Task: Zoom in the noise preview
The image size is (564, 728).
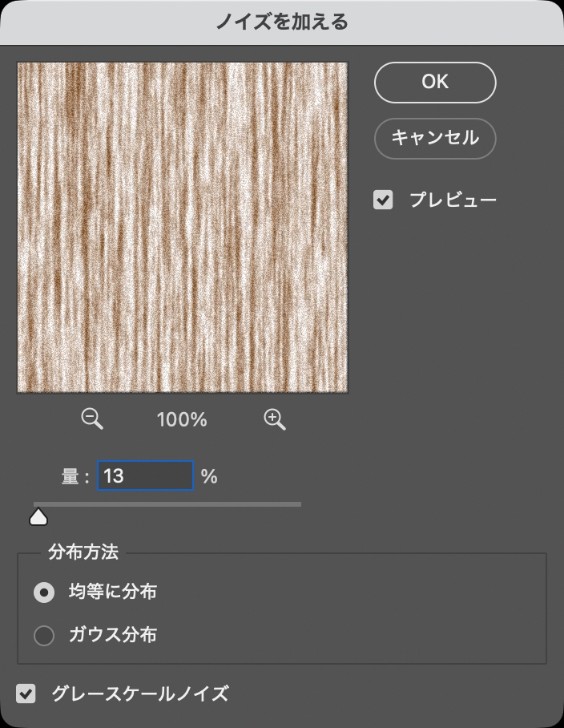Action: tap(275, 419)
